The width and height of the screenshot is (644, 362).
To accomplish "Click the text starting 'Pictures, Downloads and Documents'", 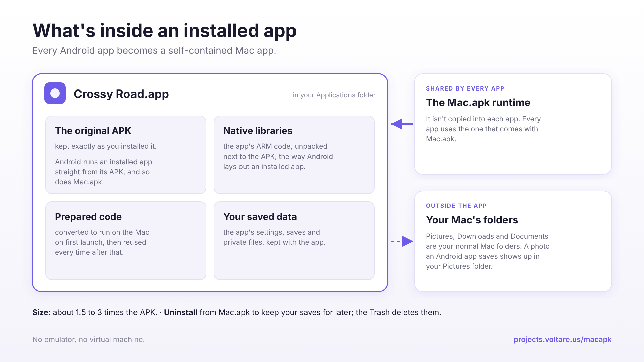I will (488, 251).
